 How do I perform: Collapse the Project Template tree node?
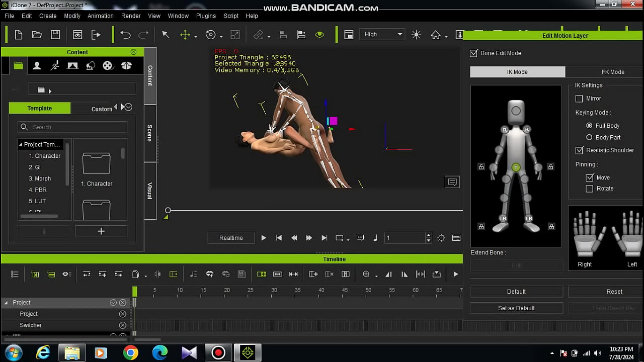(21, 145)
